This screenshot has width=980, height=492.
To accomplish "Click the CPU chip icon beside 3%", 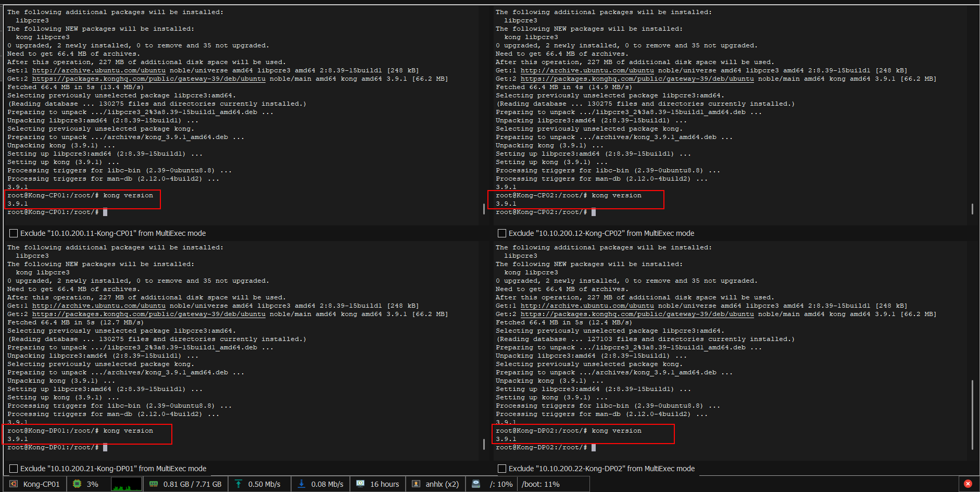I will [x=77, y=484].
